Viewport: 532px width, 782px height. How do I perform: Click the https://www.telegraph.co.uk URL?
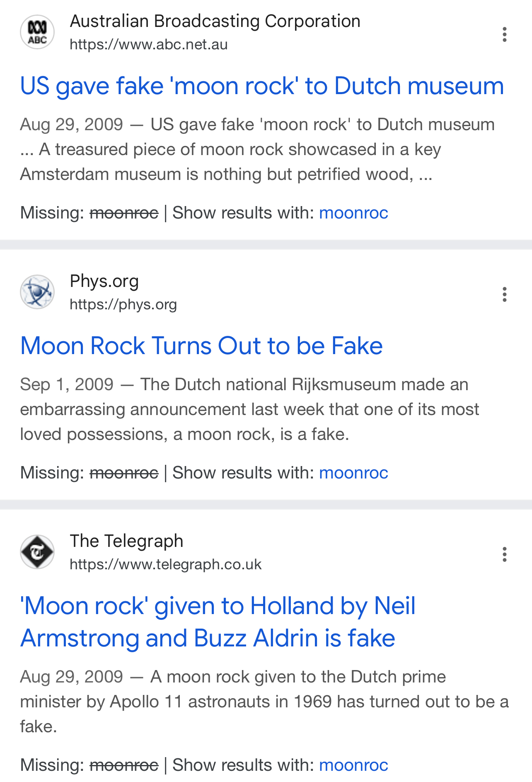pos(166,564)
